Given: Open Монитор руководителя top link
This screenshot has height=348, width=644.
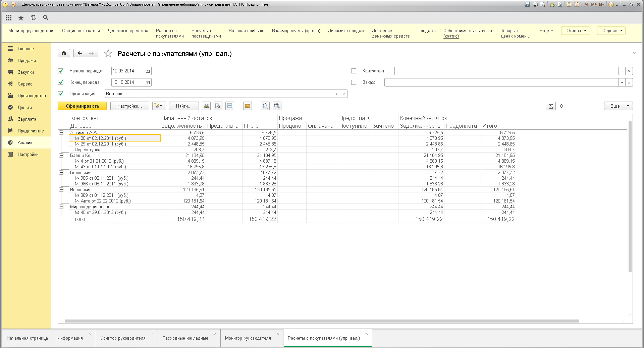Looking at the screenshot, I should pyautogui.click(x=31, y=31).
